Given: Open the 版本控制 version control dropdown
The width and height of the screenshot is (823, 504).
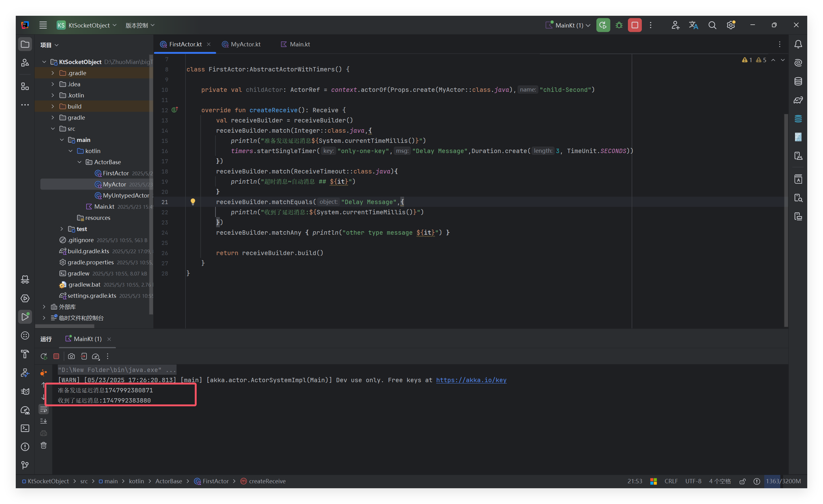Looking at the screenshot, I should coord(140,25).
